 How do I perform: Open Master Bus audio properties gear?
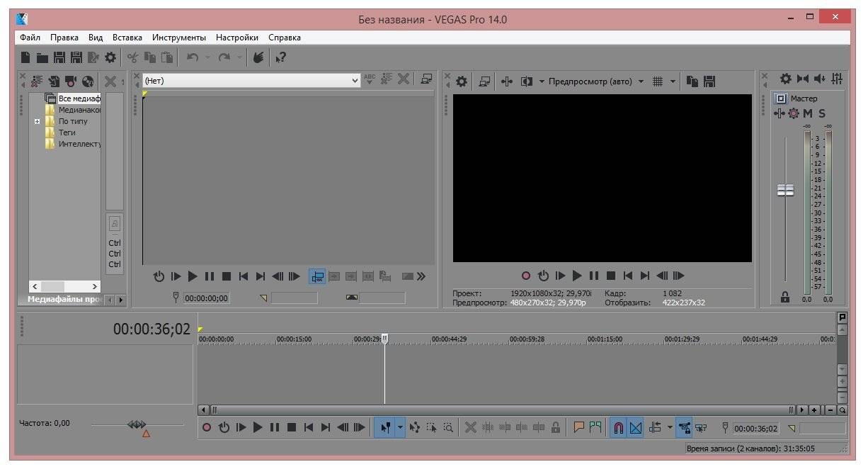(785, 79)
